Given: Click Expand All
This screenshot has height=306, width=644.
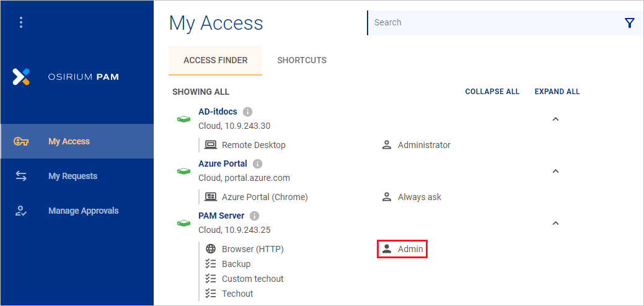Looking at the screenshot, I should click(x=557, y=92).
